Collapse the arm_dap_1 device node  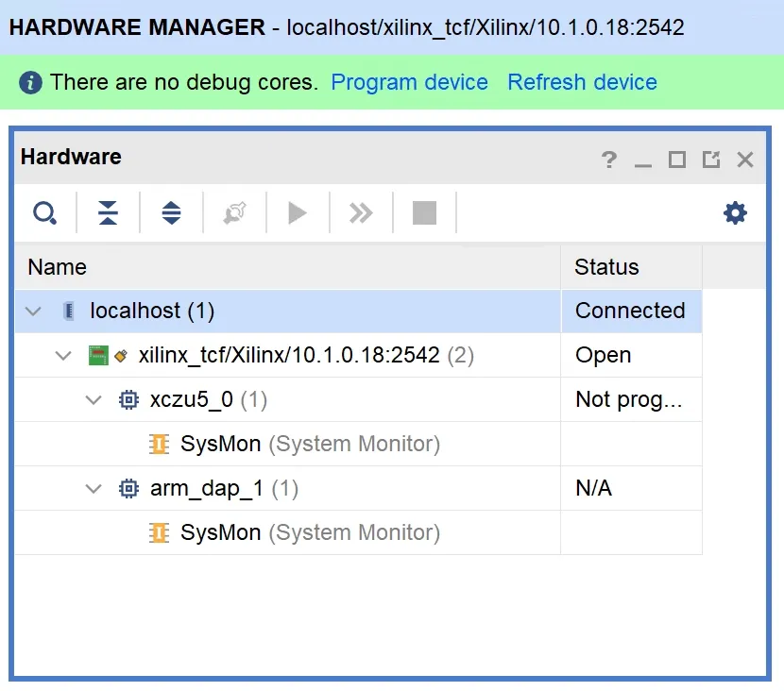click(x=94, y=489)
